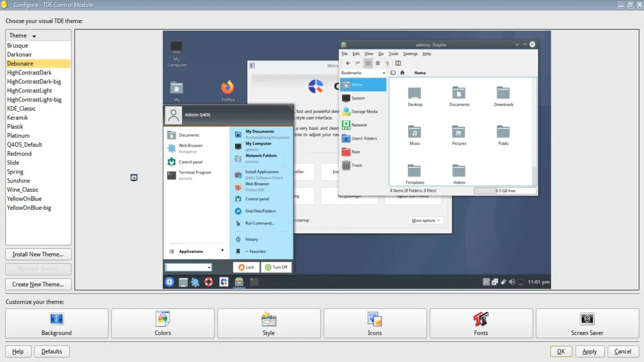This screenshot has height=362, width=644.
Task: Select the Brusque theme
Action: 38,46
